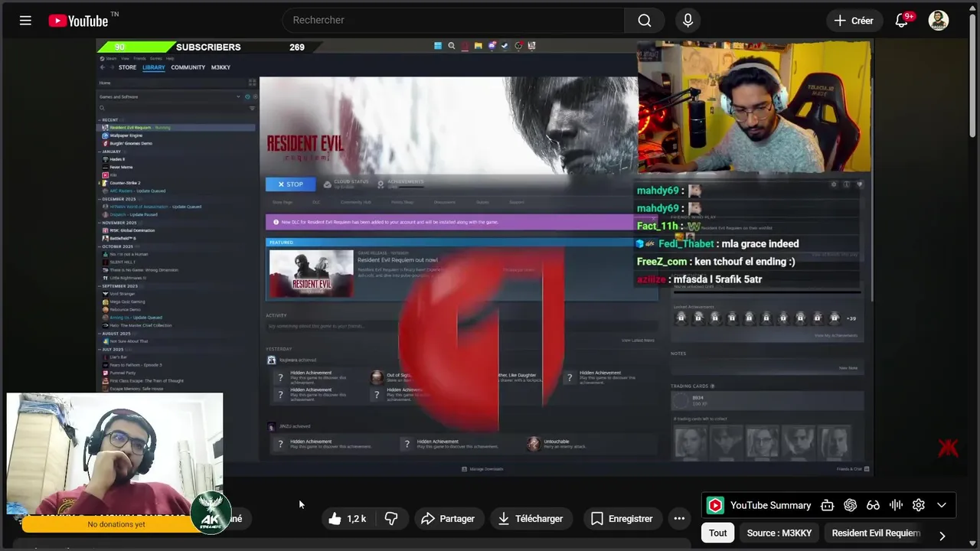Open YouTube Summary settings gear

919,505
